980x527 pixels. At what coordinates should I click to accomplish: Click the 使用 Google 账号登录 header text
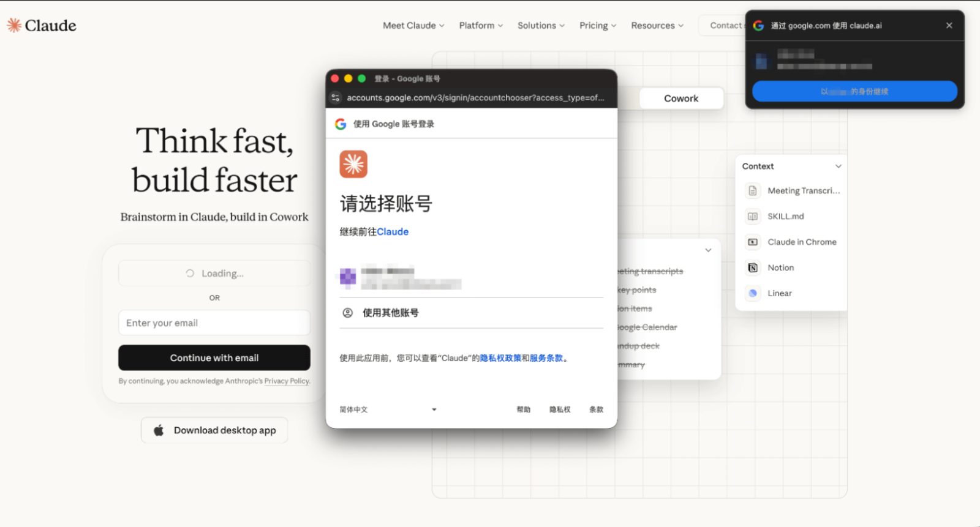pos(394,124)
